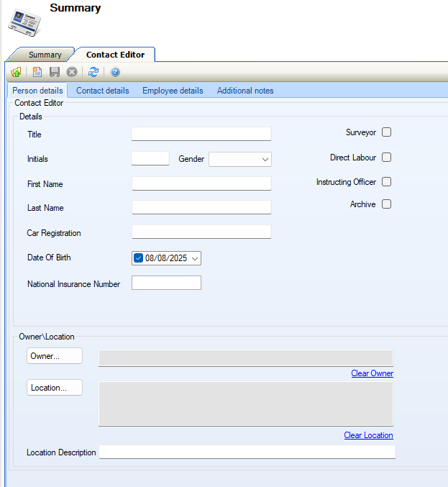Open the Gender dropdown list
The height and width of the screenshot is (487, 448).
pos(265,160)
